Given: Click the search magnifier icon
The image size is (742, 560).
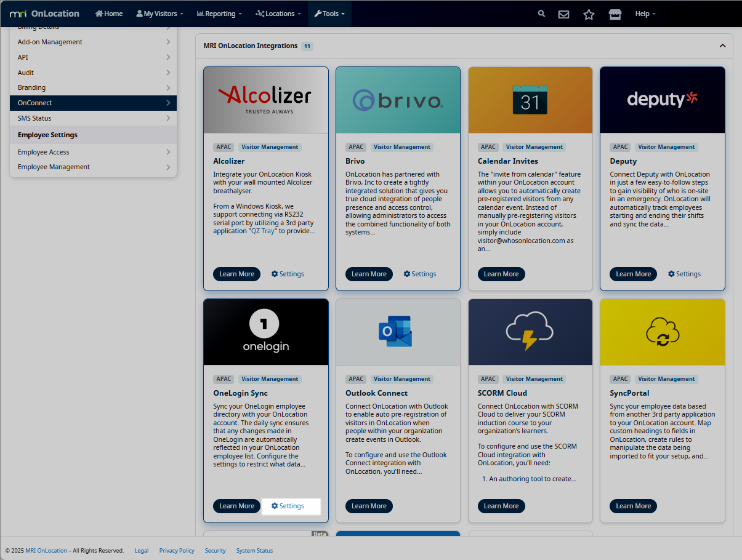Looking at the screenshot, I should (x=541, y=14).
